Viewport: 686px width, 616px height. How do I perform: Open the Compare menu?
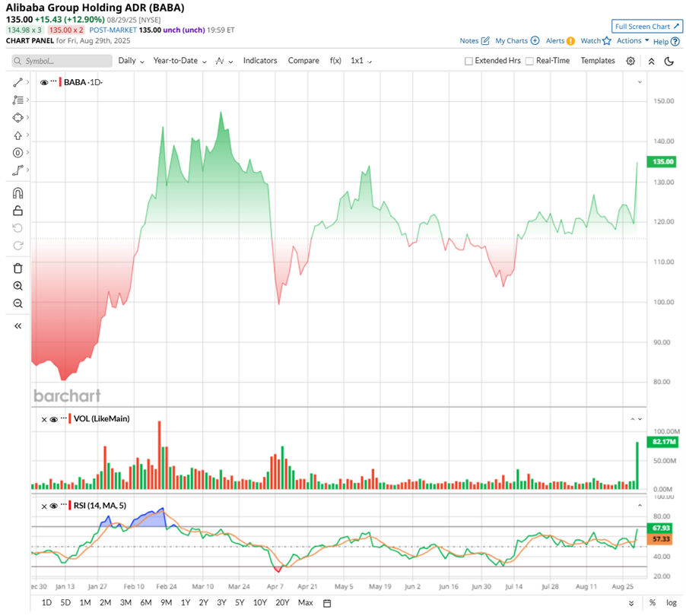pyautogui.click(x=303, y=61)
